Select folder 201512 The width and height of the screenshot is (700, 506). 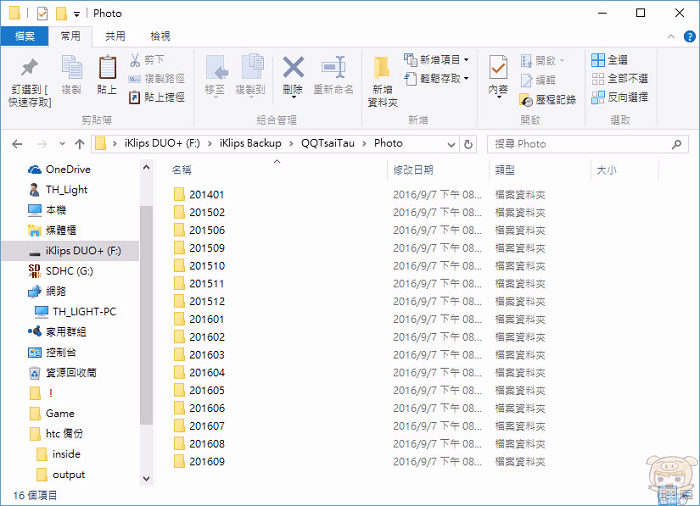point(199,301)
